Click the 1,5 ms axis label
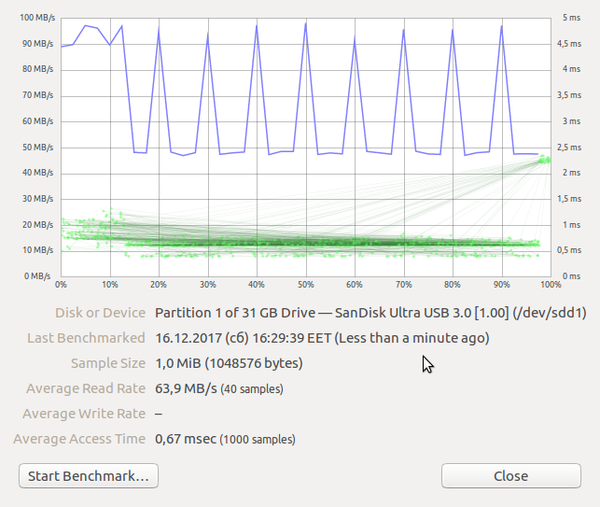 tap(569, 199)
